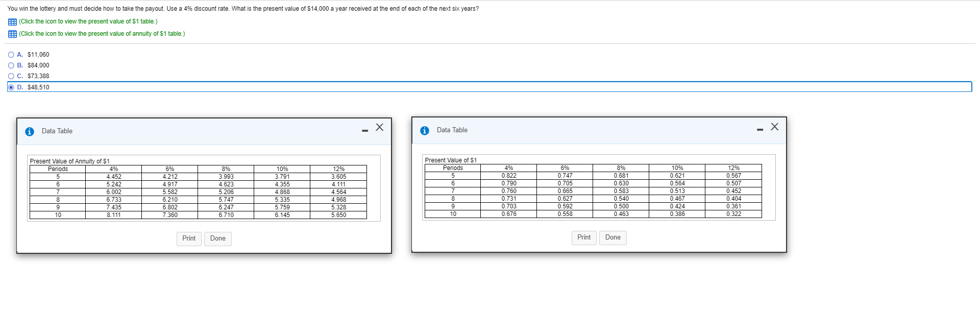Click present value factor 0.790 for 6 periods
Viewport: 980px width, 334px height.
pos(509,183)
